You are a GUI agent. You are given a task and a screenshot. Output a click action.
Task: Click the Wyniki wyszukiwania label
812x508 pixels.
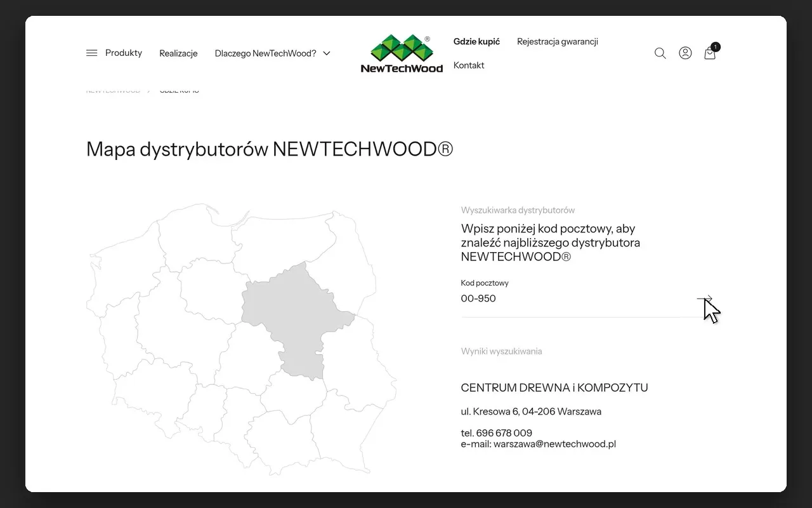[x=501, y=351]
